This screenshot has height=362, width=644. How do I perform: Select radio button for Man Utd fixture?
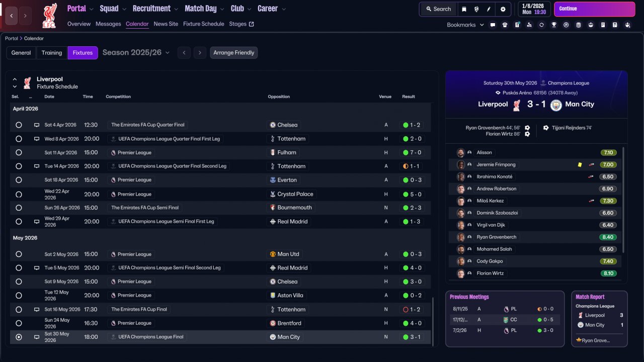19,254
